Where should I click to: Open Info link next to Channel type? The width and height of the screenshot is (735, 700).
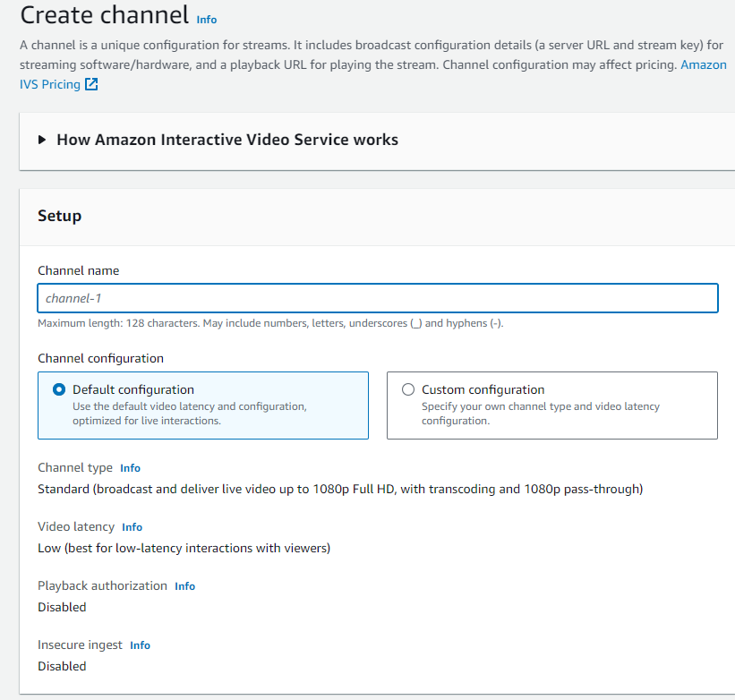tap(130, 468)
